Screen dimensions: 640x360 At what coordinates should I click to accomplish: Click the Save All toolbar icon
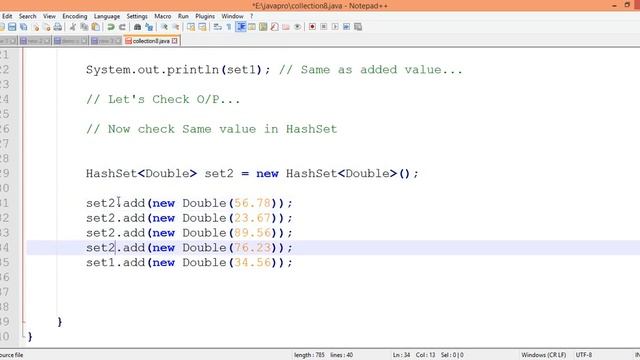24,27
